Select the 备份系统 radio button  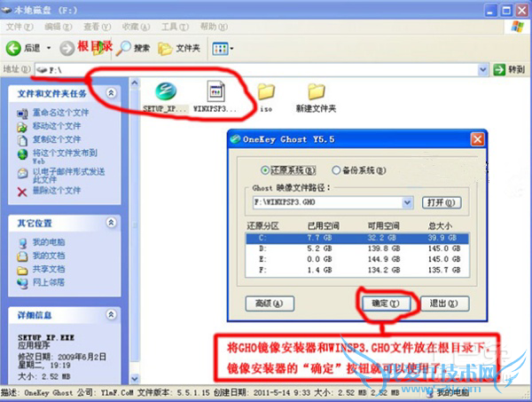coord(336,170)
